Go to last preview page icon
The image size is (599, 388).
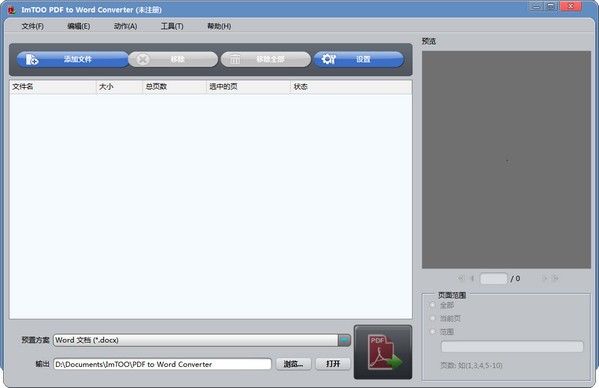pos(555,278)
